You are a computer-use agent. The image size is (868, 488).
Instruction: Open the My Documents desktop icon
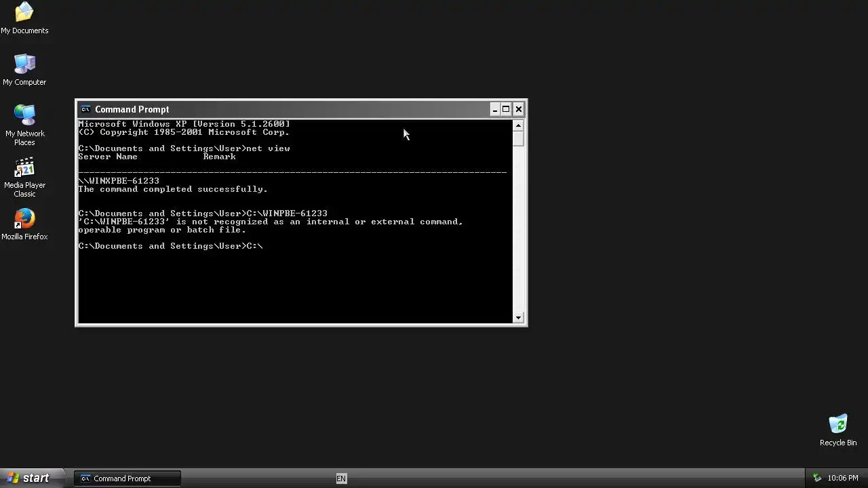tap(24, 18)
